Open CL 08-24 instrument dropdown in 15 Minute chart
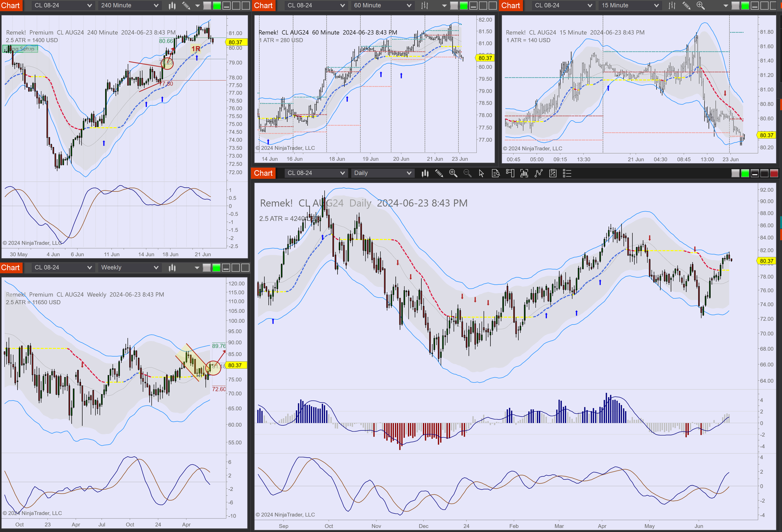Viewport: 782px width, 532px height. [x=563, y=5]
